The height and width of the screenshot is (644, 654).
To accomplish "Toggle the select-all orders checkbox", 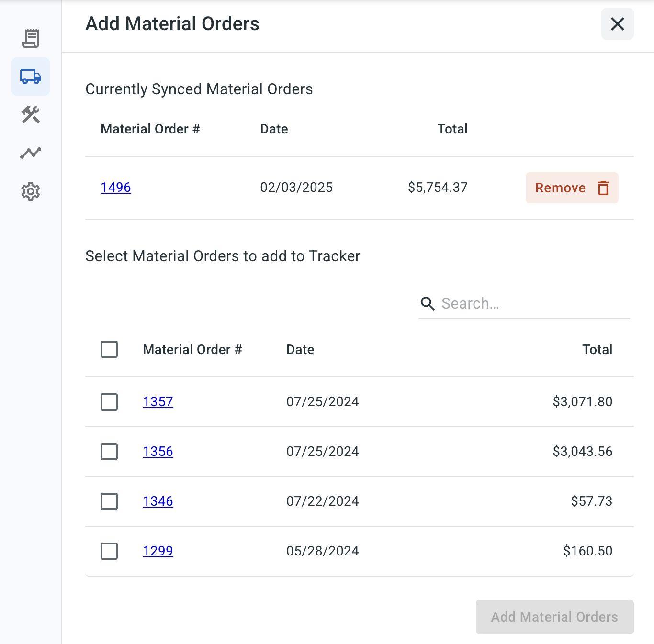I will [109, 349].
